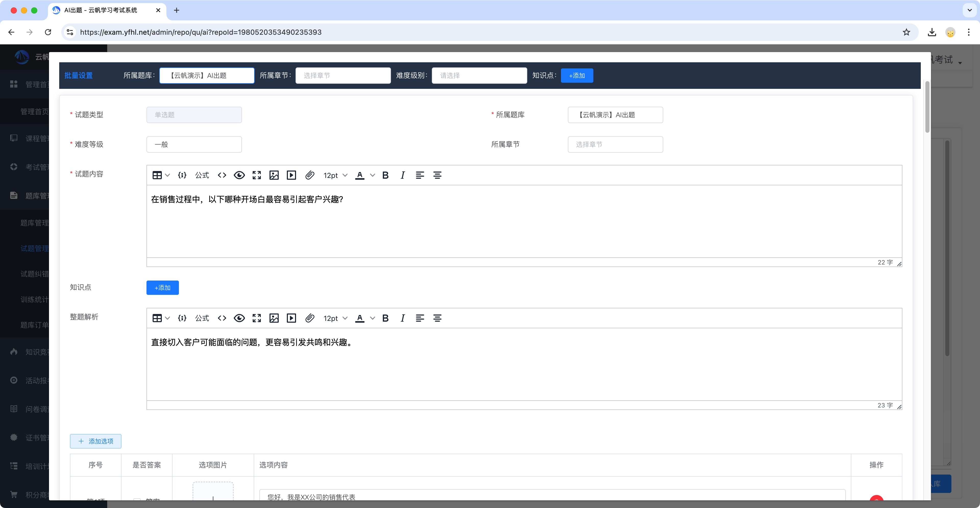The image size is (980, 508).
Task: Toggle bold in 试题内容 editor toolbar
Action: (385, 175)
